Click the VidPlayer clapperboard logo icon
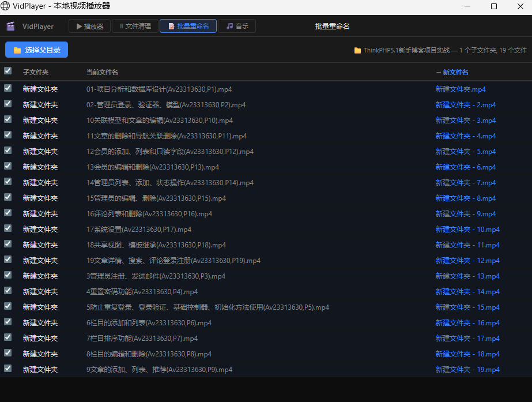 [x=10, y=26]
